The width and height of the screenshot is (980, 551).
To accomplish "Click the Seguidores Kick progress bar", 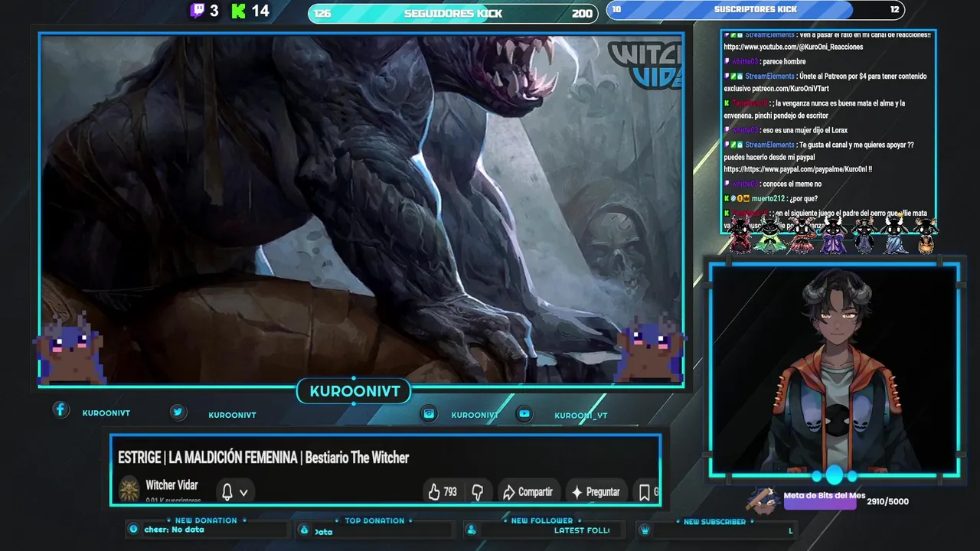I will (453, 13).
